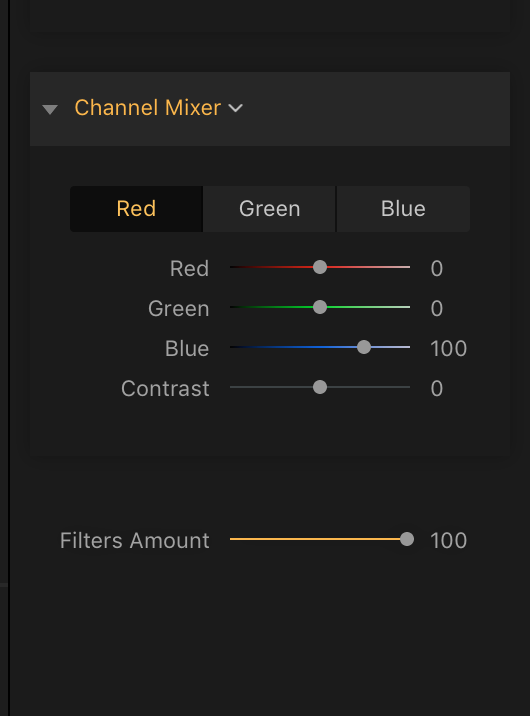
Task: Open the Channel Mixer dropdown chevron
Action: coord(236,108)
